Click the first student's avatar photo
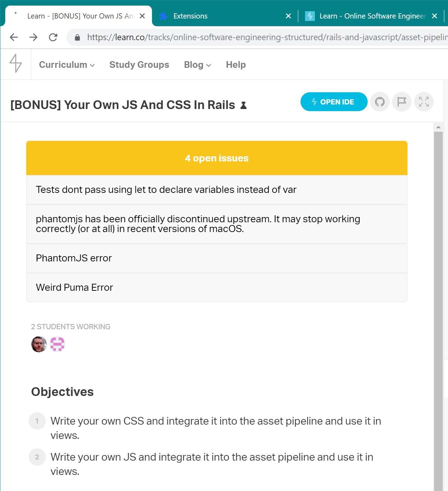Screen dimensions: 448x491 [x=38, y=344]
